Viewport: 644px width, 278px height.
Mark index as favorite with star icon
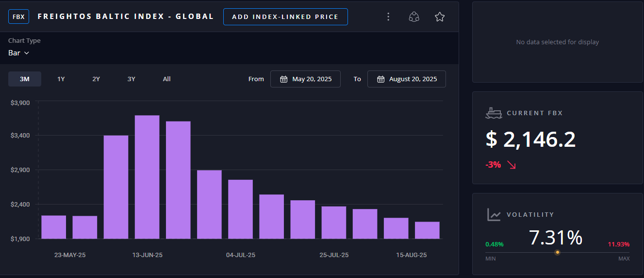coord(440,17)
